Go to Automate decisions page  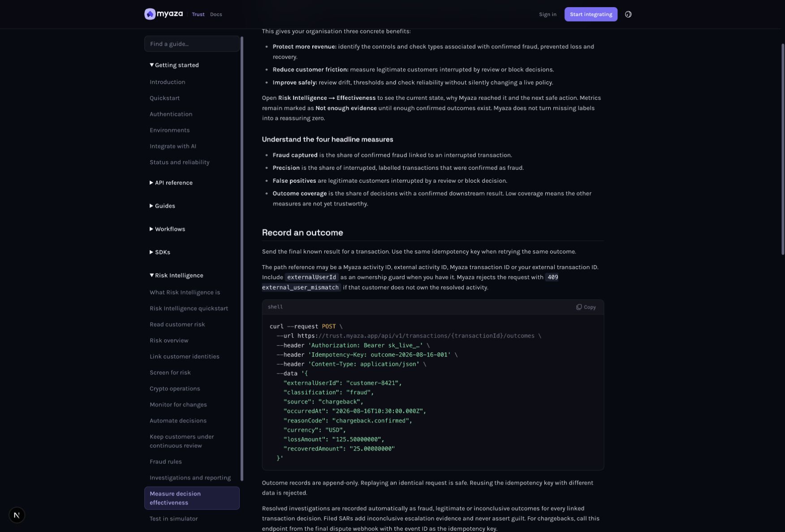click(x=178, y=421)
